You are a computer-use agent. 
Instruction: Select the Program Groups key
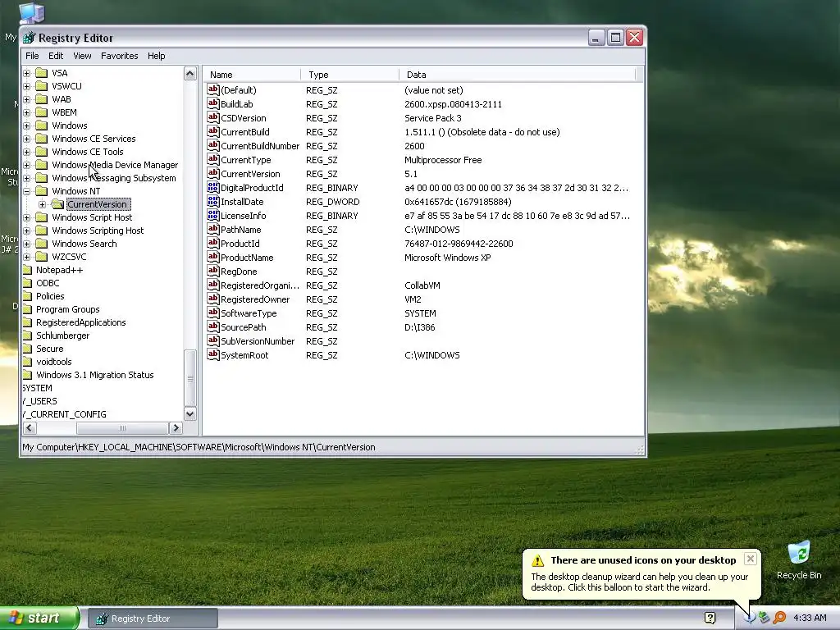point(67,309)
